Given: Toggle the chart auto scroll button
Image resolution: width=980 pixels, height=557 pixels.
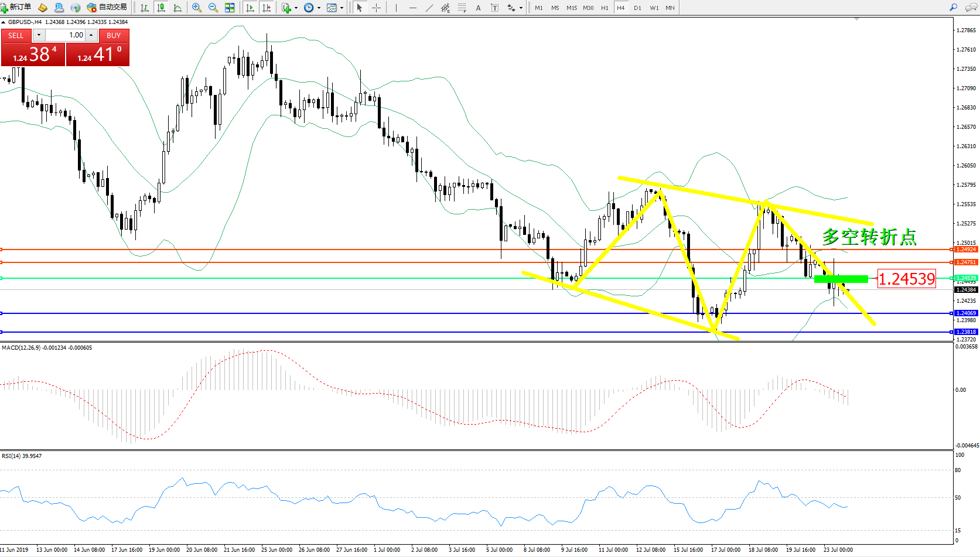Looking at the screenshot, I should 250,8.
